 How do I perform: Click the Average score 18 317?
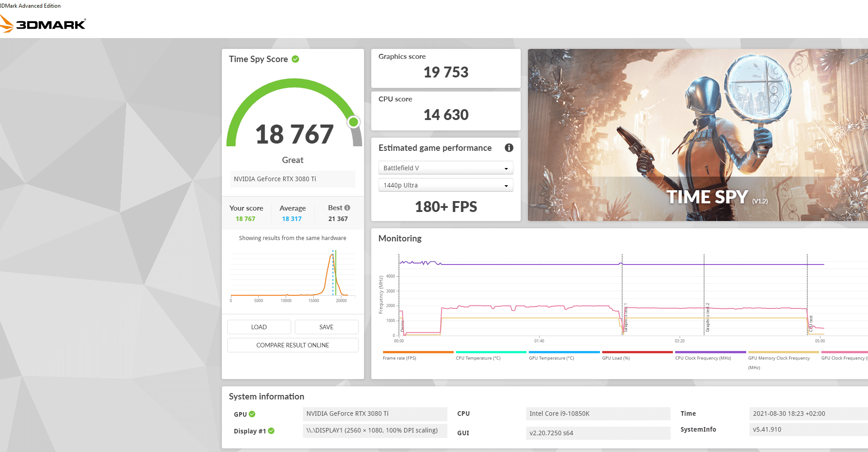(x=292, y=219)
